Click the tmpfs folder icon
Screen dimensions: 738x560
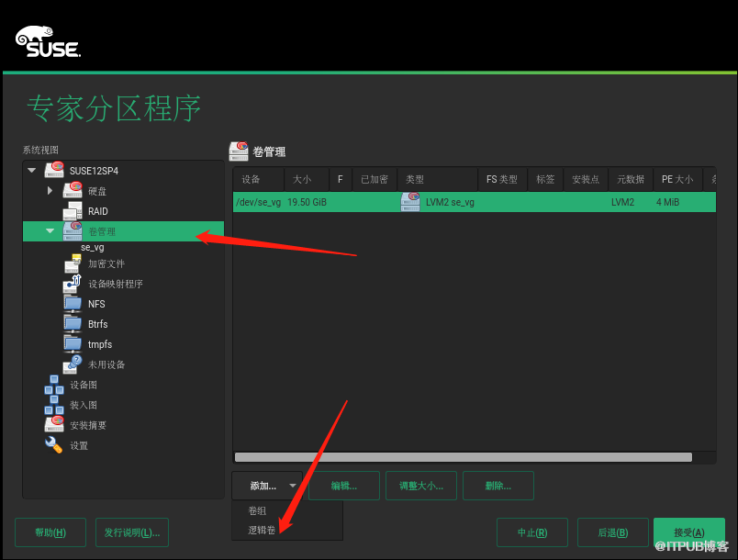click(x=73, y=344)
